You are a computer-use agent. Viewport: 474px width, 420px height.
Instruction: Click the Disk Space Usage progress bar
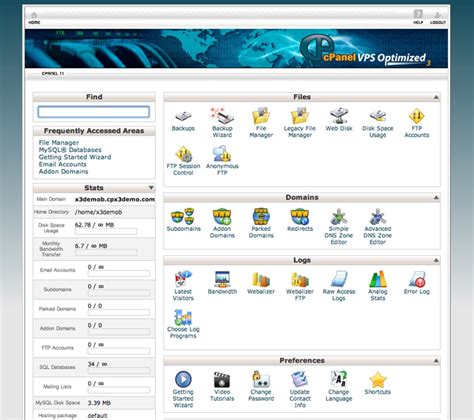pyautogui.click(x=106, y=232)
